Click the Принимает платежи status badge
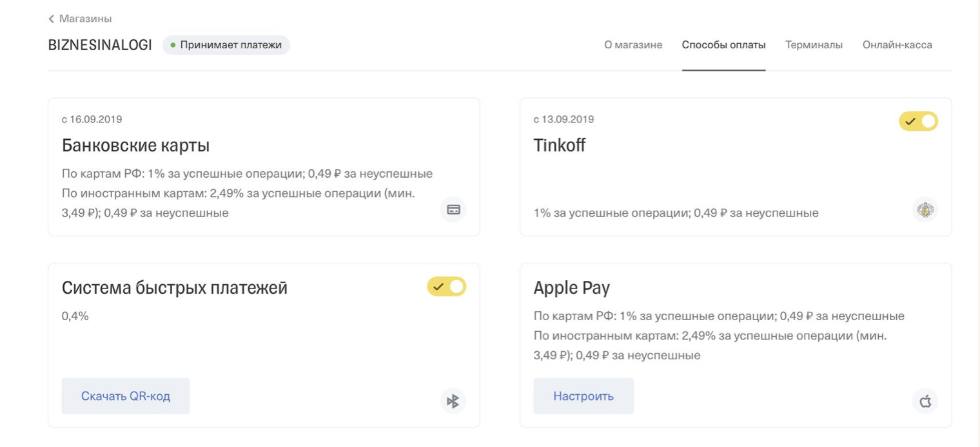This screenshot has height=447, width=980. pyautogui.click(x=226, y=45)
